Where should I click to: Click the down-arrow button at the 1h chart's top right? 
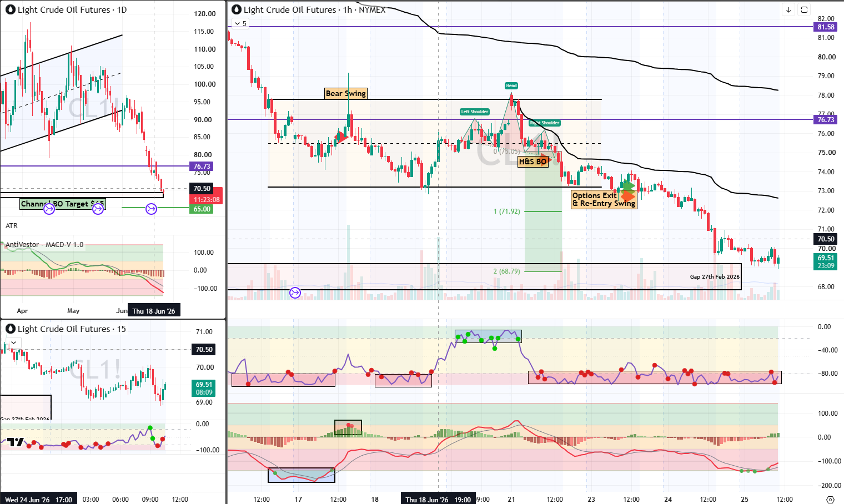(x=788, y=9)
